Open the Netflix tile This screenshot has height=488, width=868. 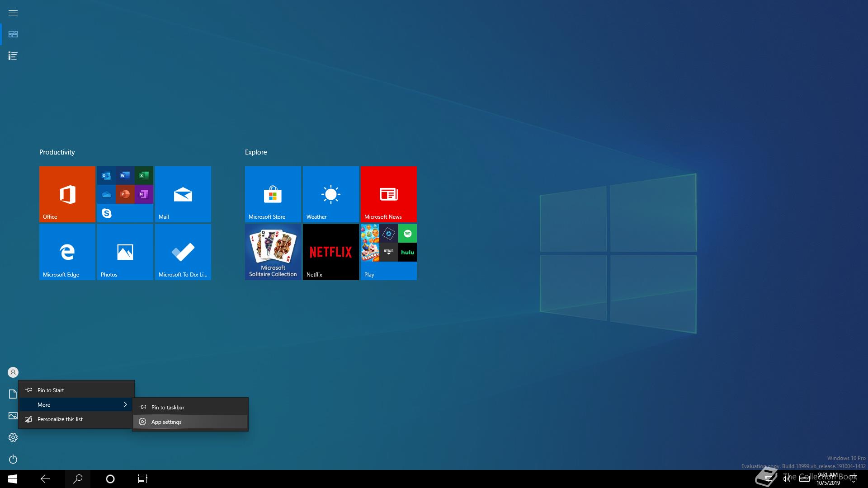tap(331, 252)
